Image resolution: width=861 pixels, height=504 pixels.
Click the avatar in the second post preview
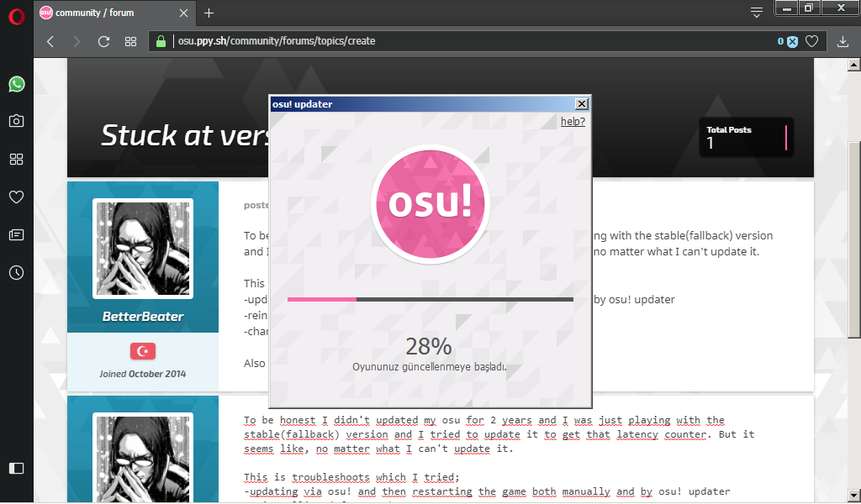(143, 458)
